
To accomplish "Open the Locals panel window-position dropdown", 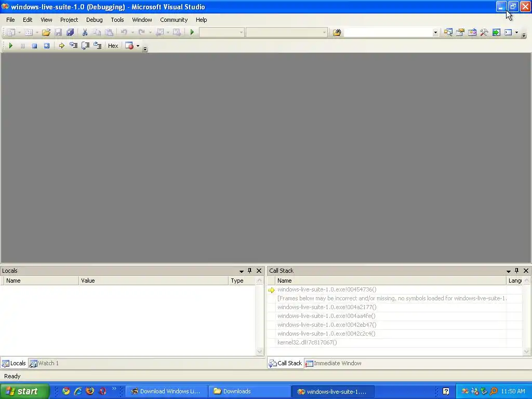I will coord(241,271).
